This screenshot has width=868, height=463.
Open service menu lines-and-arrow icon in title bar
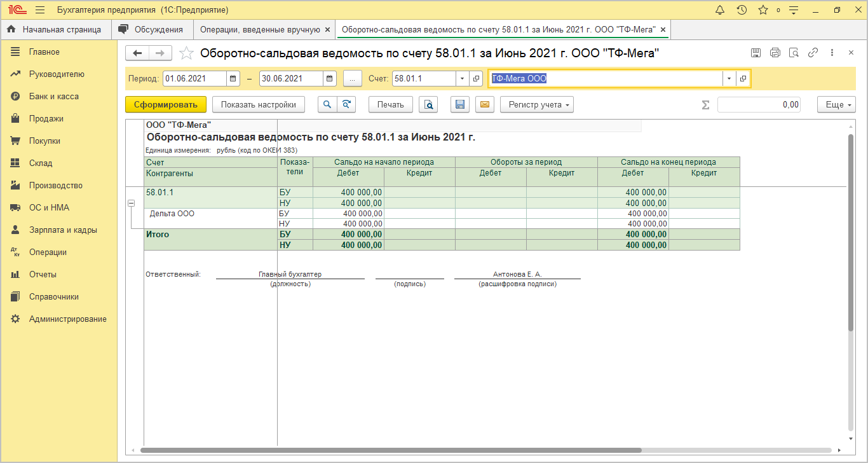(x=793, y=10)
